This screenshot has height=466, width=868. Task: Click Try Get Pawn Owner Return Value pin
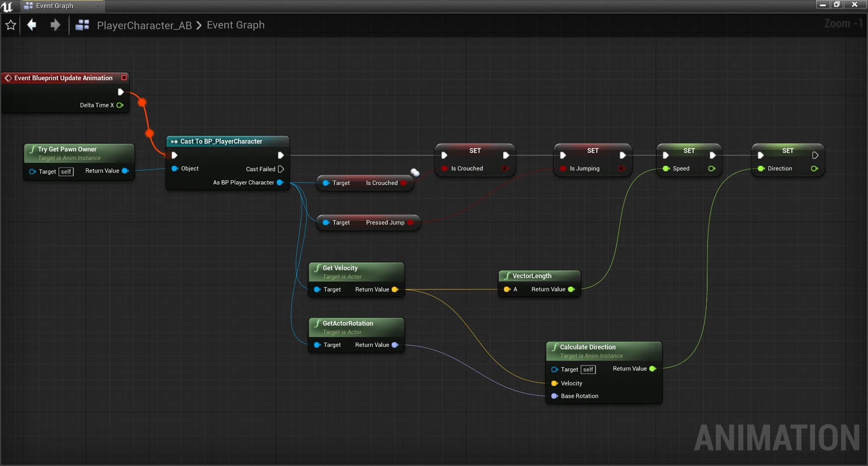(x=125, y=171)
